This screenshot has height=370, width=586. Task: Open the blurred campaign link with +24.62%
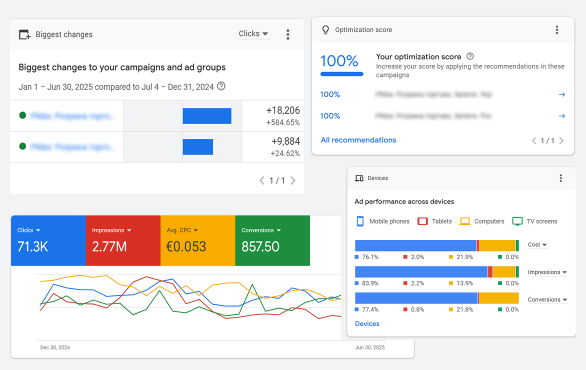point(73,147)
